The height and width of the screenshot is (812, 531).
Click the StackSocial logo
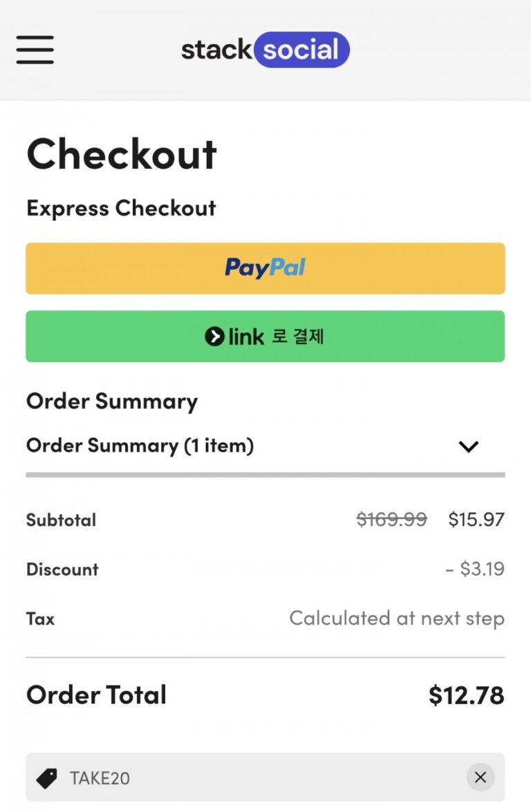[x=265, y=50]
